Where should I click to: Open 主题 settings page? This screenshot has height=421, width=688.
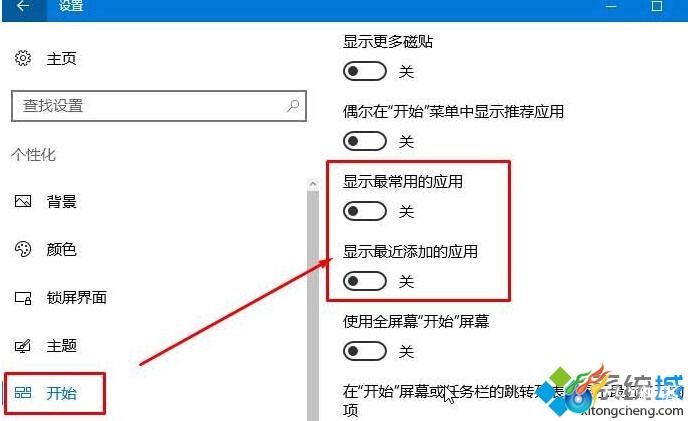(61, 346)
